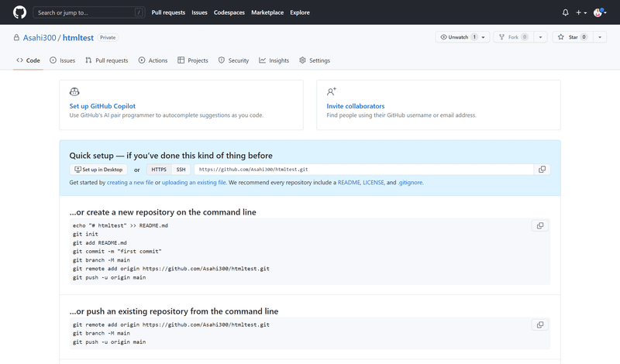This screenshot has height=364, width=620.
Task: Open the Code tab
Action: click(28, 60)
